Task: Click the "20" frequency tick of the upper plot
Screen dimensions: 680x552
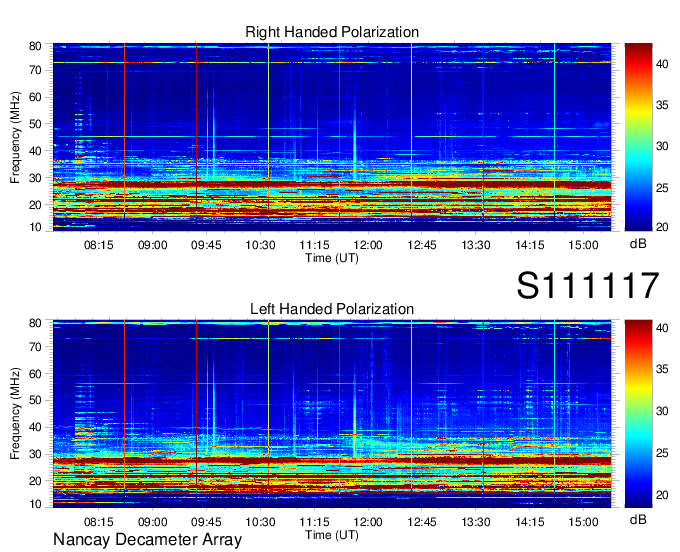Action: (x=35, y=205)
